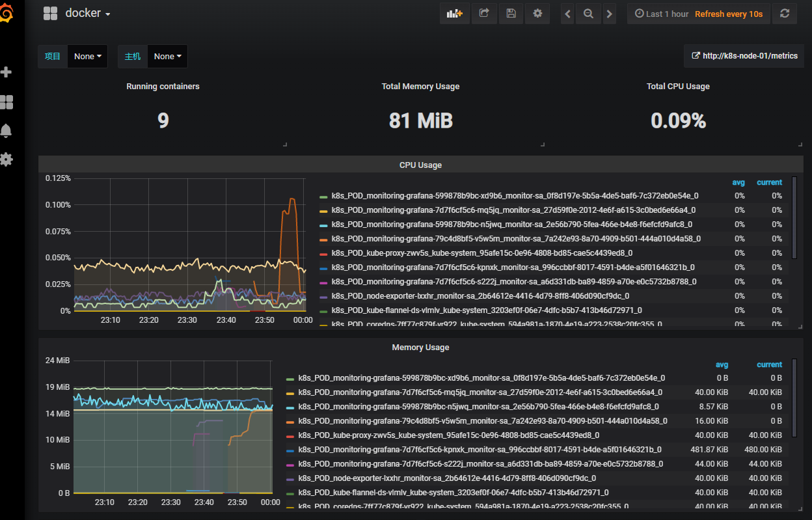Shift time range backward with left arrow
The image size is (812, 520).
tap(568, 14)
